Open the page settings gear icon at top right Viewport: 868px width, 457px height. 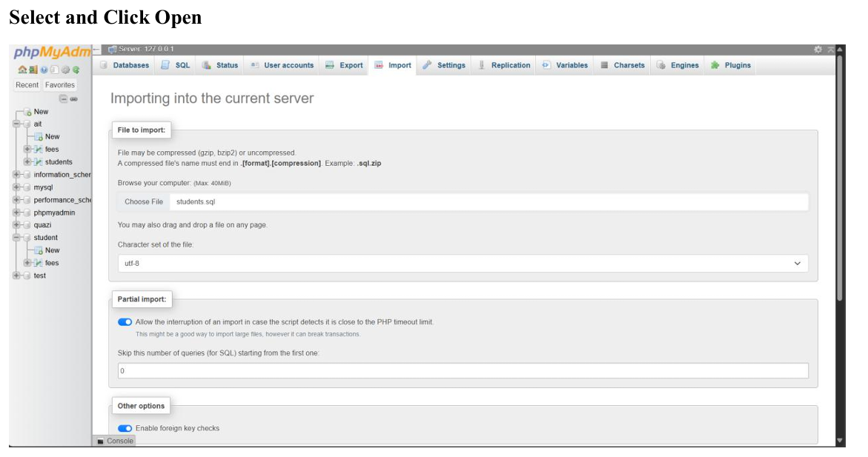point(818,50)
